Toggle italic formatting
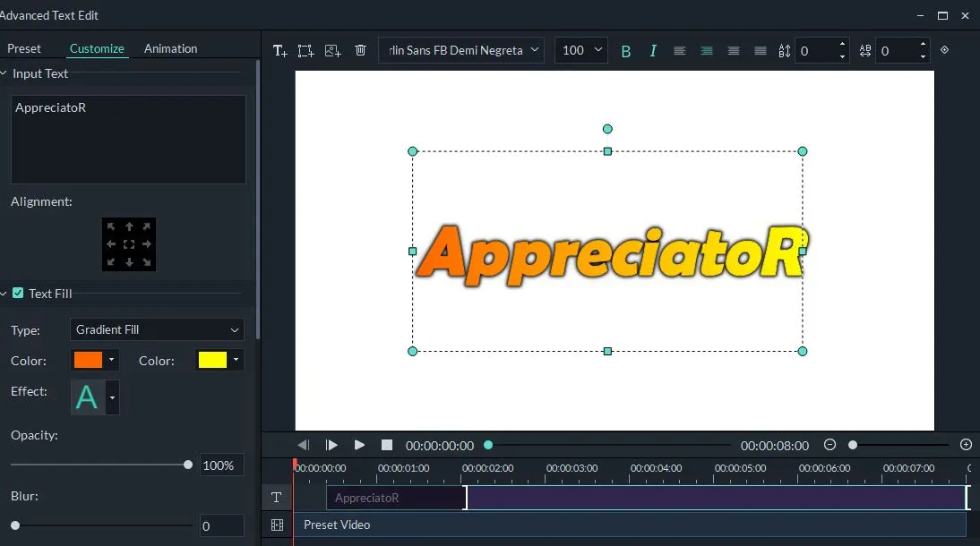980x546 pixels. [653, 51]
